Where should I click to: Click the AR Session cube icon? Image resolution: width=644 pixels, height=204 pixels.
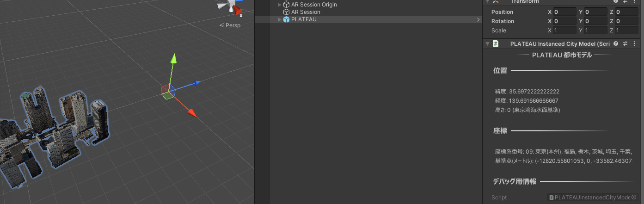point(286,12)
